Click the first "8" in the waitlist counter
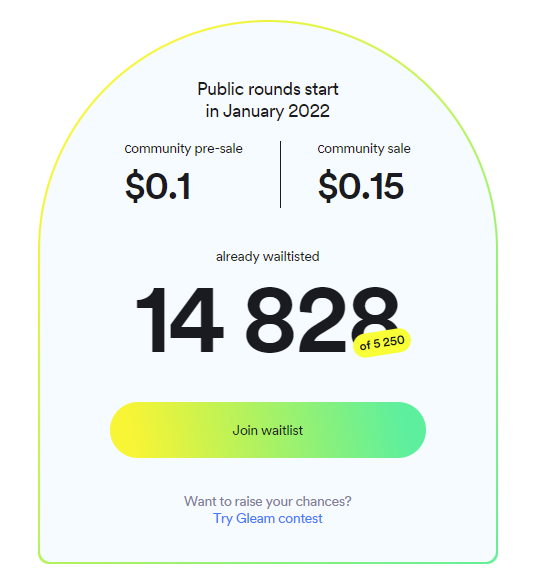This screenshot has height=586, width=536. [269, 320]
